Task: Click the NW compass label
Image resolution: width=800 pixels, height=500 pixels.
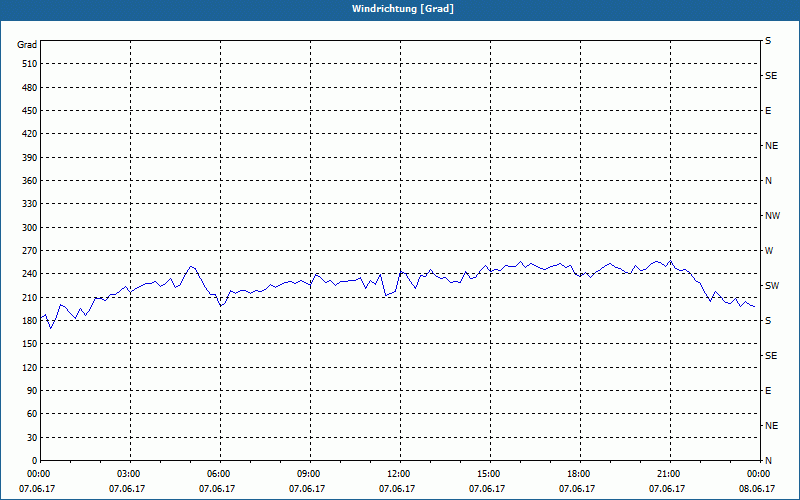Action: pos(772,216)
